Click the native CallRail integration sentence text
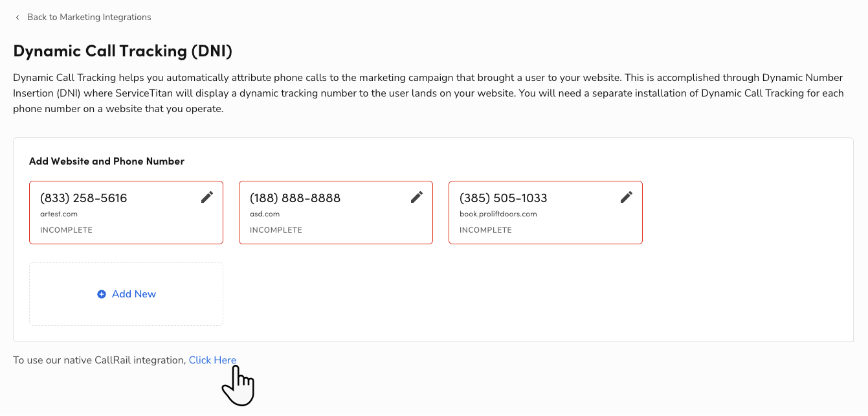 tap(99, 360)
